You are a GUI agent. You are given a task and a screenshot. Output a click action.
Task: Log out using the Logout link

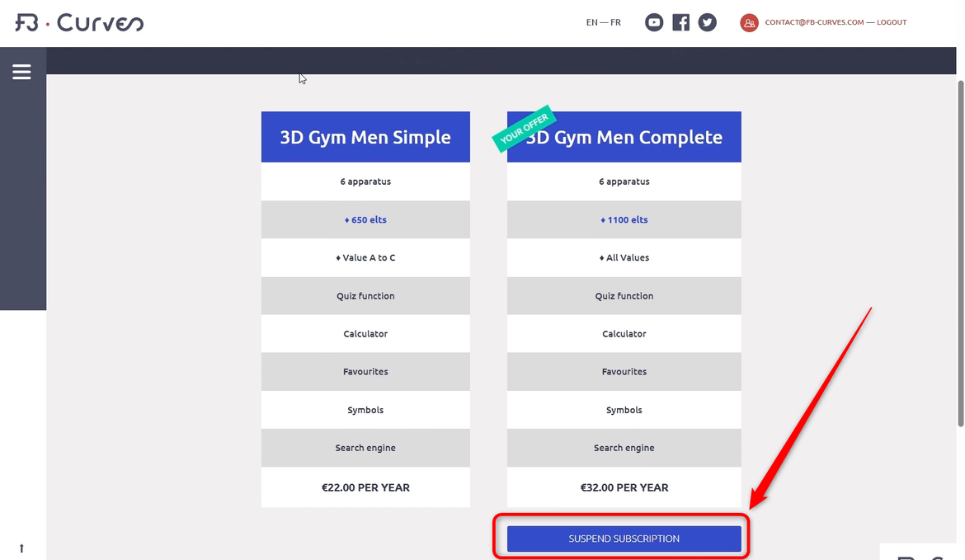892,23
